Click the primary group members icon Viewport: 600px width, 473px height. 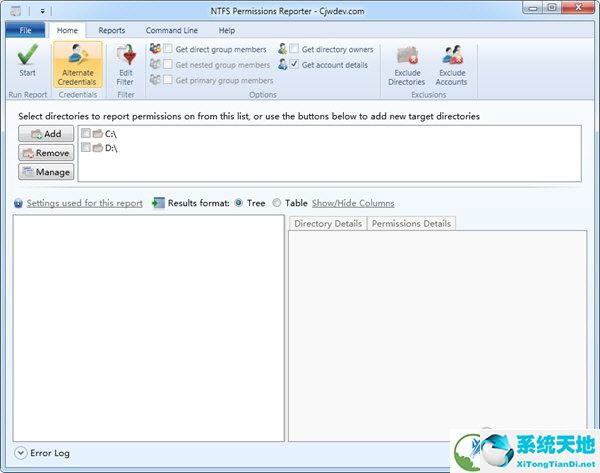tap(155, 80)
